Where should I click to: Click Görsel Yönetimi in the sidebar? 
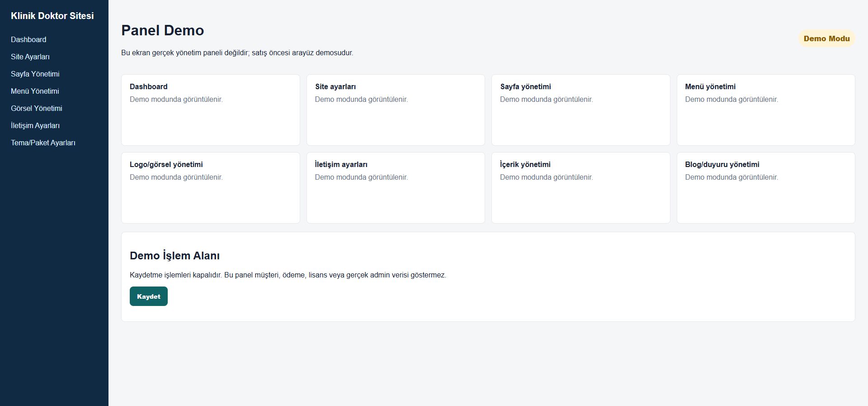pyautogui.click(x=37, y=108)
